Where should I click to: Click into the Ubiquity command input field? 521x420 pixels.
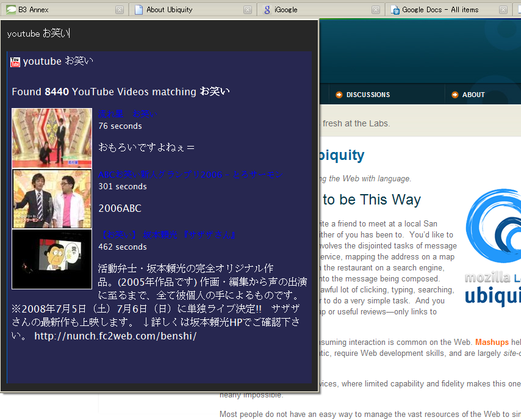coord(159,34)
